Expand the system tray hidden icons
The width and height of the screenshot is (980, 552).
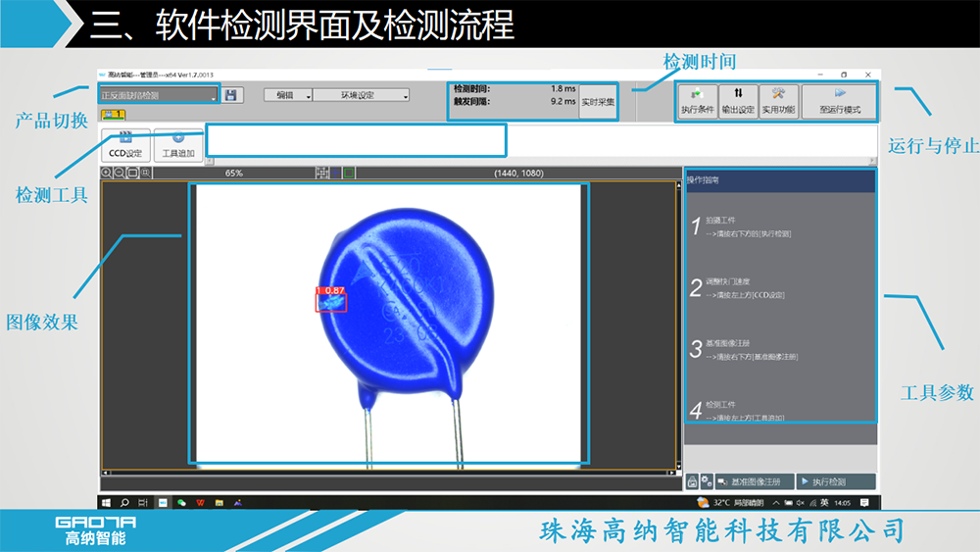[x=775, y=503]
